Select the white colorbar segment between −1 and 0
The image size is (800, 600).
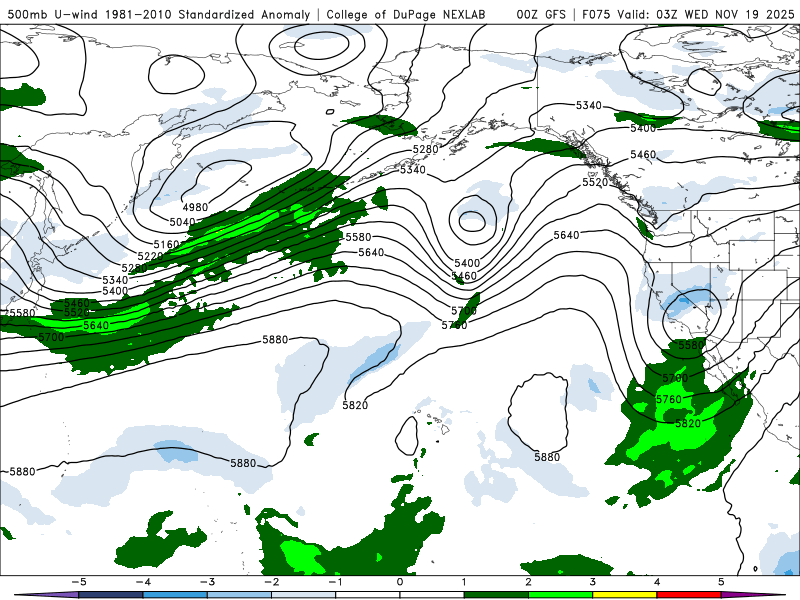(x=368, y=595)
